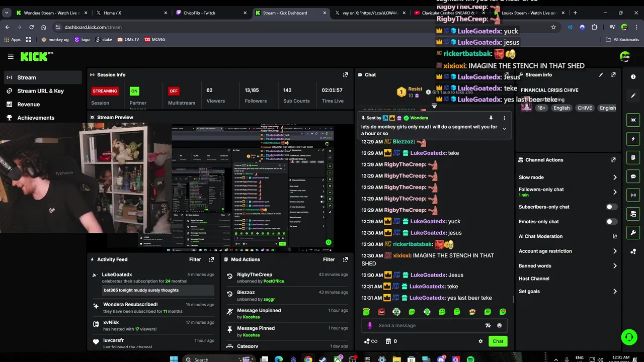This screenshot has height=362, width=644.
Task: Open chat settings gear icon
Action: click(x=480, y=341)
